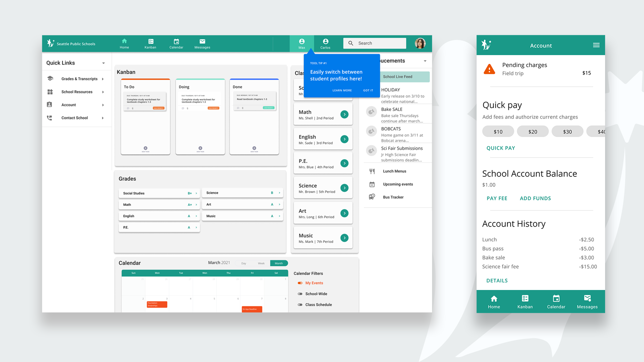
Task: Open Music class arrow button
Action: click(x=344, y=238)
